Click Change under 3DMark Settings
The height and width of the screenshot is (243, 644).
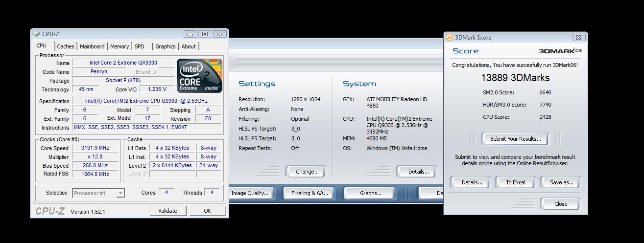click(307, 172)
